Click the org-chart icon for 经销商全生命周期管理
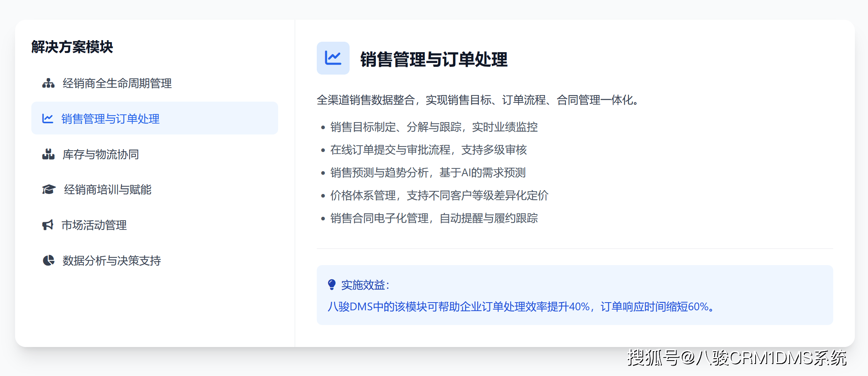This screenshot has width=868, height=376. [48, 83]
